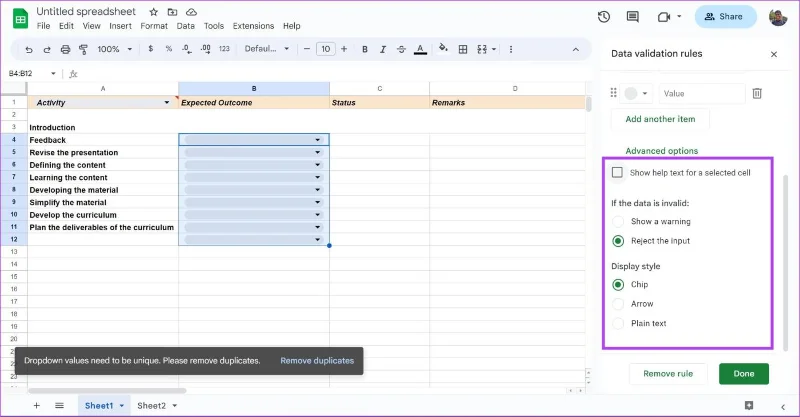800x417 pixels.
Task: Choose Plain text display style
Action: (618, 323)
